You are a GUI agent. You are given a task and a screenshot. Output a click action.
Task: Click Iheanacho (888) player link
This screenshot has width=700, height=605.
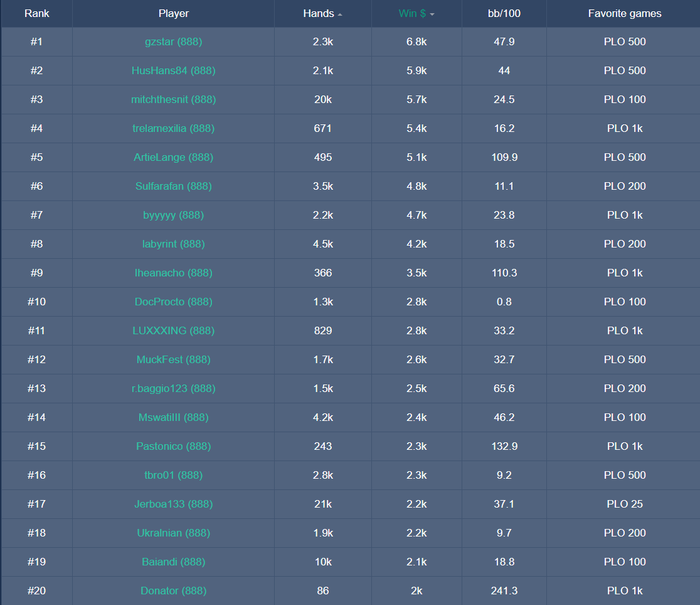pyautogui.click(x=173, y=273)
